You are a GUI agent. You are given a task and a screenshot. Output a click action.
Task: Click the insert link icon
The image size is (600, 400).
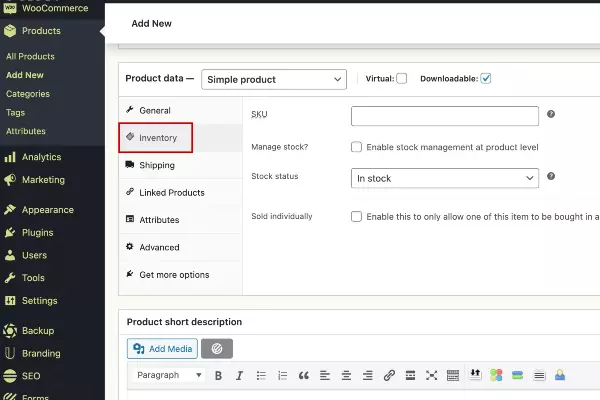point(389,376)
